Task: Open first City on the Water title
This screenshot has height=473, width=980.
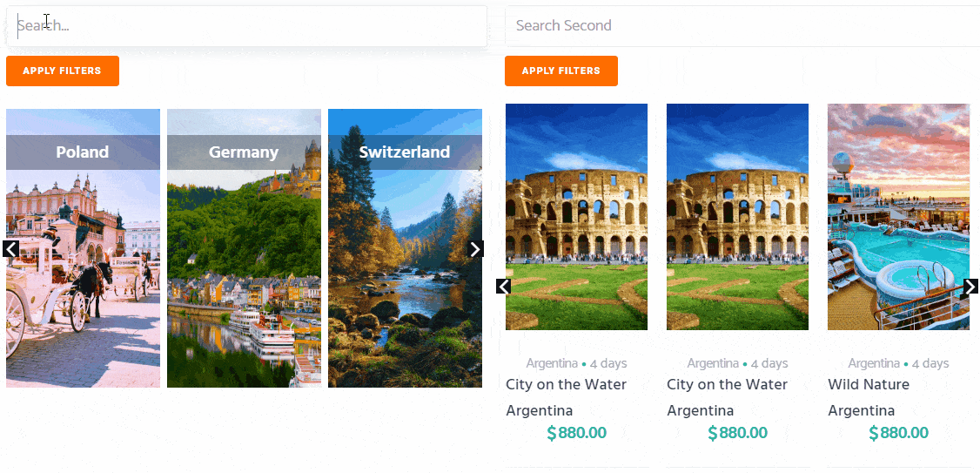Action: [x=567, y=384]
